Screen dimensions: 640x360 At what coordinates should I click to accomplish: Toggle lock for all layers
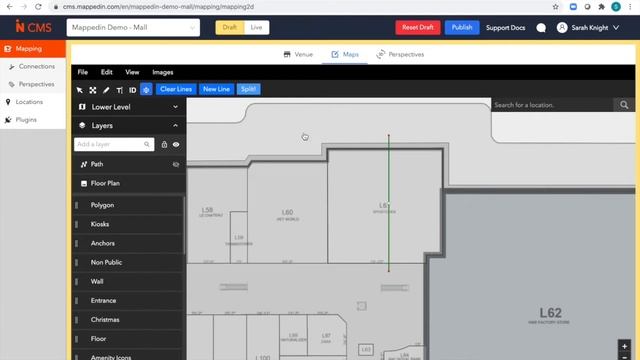point(164,144)
